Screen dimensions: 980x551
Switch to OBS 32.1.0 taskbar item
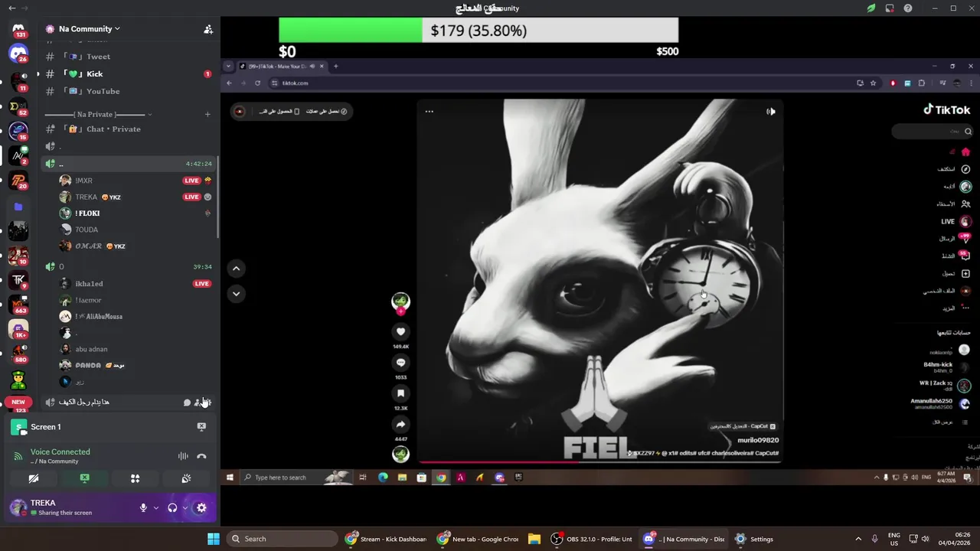pos(592,539)
